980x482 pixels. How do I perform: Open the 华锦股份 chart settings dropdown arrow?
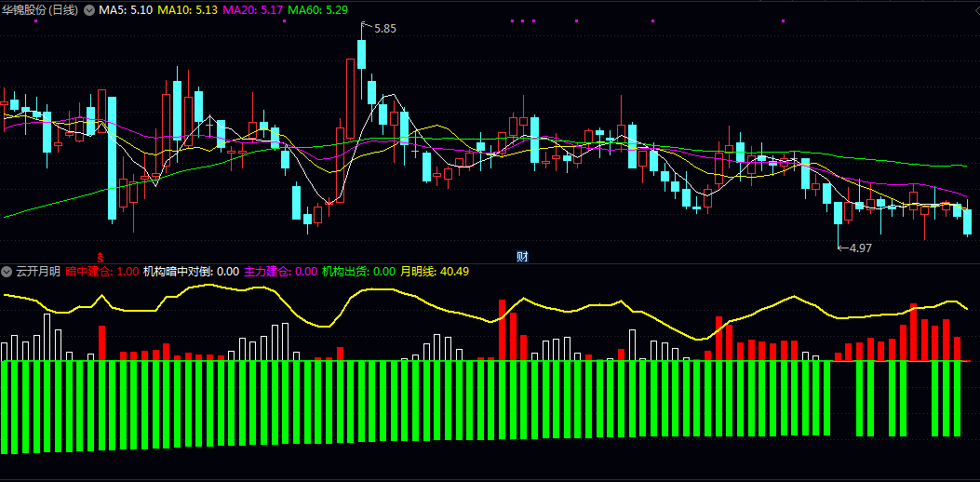(x=88, y=10)
